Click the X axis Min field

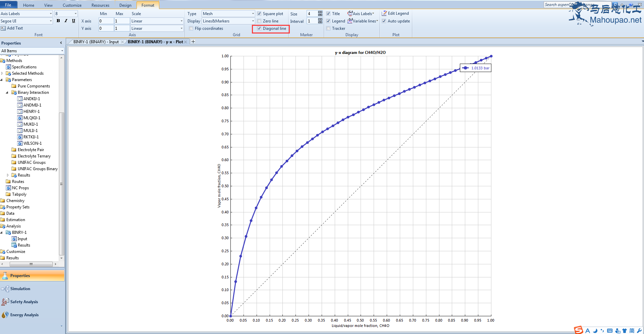coord(106,21)
